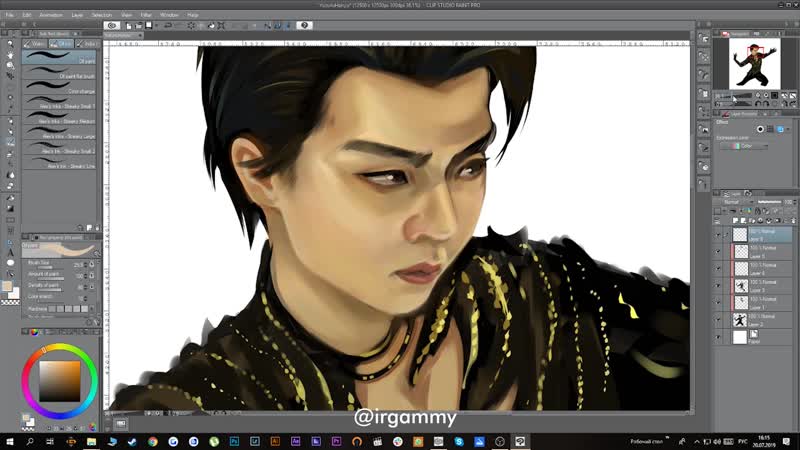Viewport: 800px width, 450px height.
Task: Open Clip Studio launcher from command bar
Action: (112, 25)
